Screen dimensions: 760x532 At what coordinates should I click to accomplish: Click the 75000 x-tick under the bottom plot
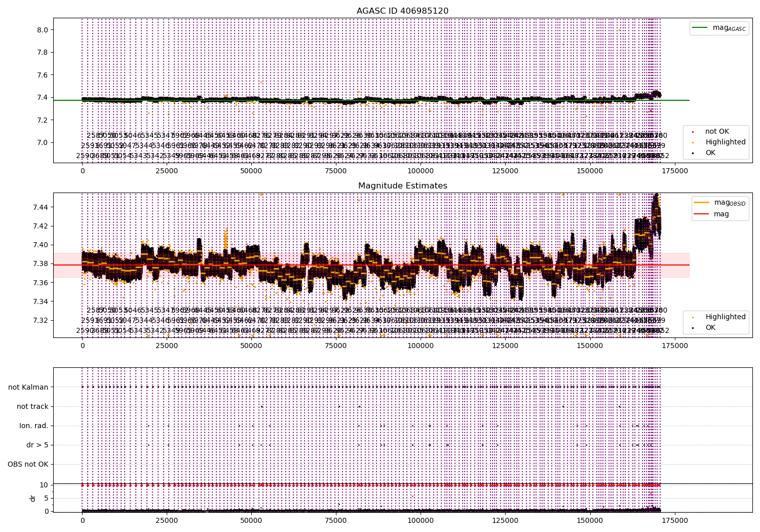tap(336, 520)
